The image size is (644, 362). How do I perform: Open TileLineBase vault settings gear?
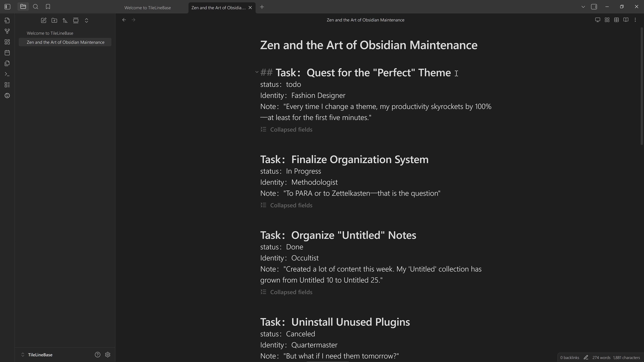(108, 354)
